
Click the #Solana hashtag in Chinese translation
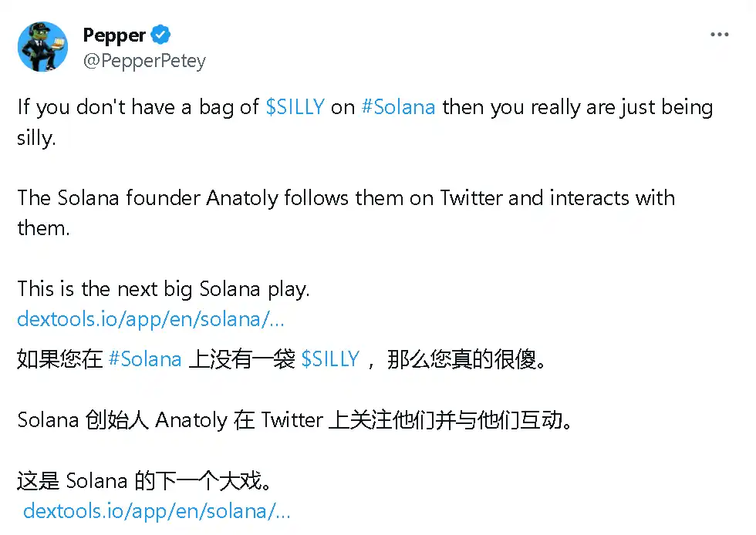pos(145,358)
